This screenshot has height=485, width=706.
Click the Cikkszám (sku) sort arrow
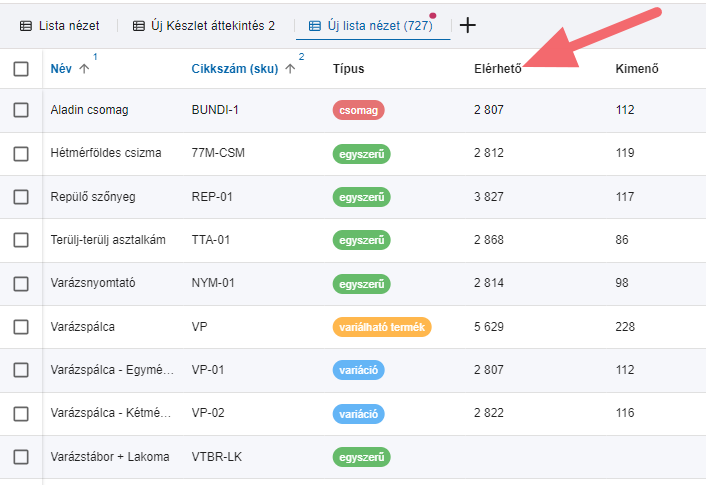[290, 69]
